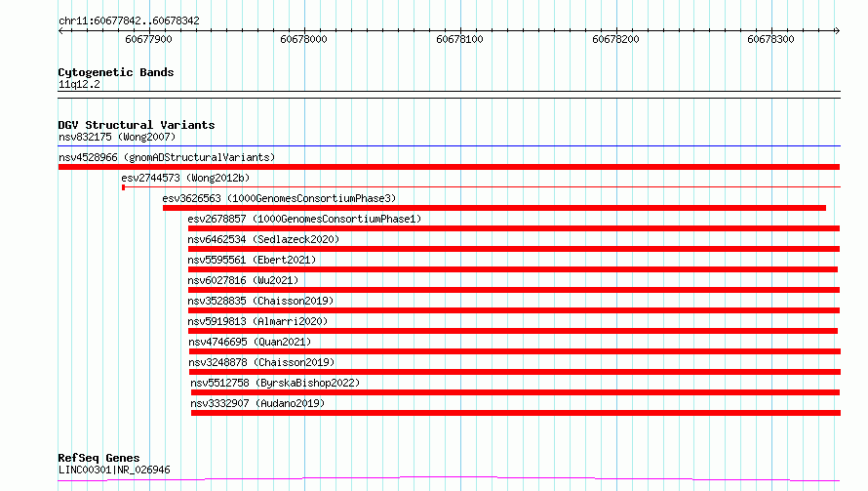Select variant esv3626563 (1000GenomesConsortiumPhase3) label
Viewport: 868px width, 491px height.
(x=279, y=198)
